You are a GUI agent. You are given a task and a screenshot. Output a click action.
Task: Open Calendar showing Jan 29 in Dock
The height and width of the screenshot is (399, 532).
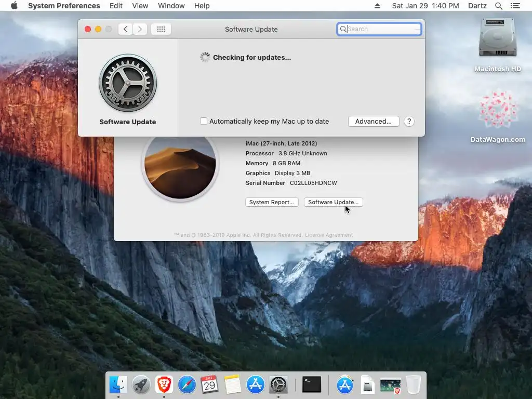(210, 385)
